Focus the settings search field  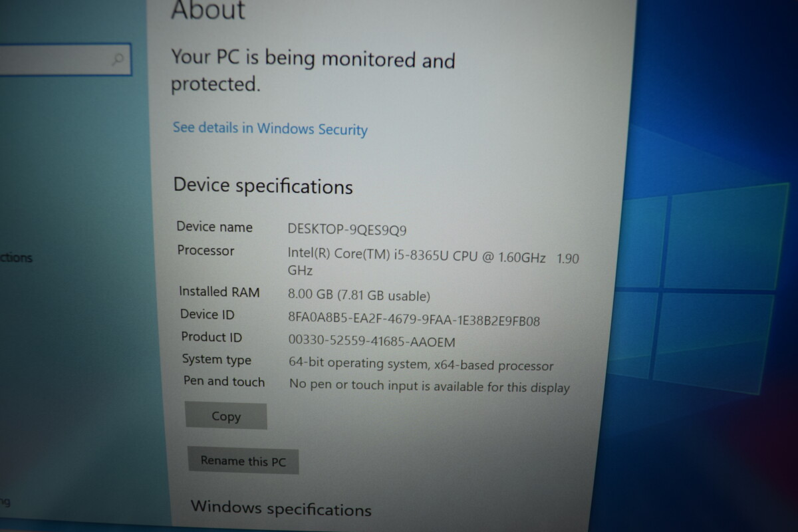point(65,61)
